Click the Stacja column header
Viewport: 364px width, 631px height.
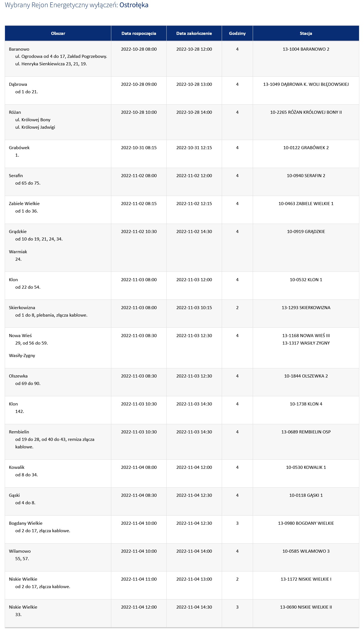tap(306, 33)
